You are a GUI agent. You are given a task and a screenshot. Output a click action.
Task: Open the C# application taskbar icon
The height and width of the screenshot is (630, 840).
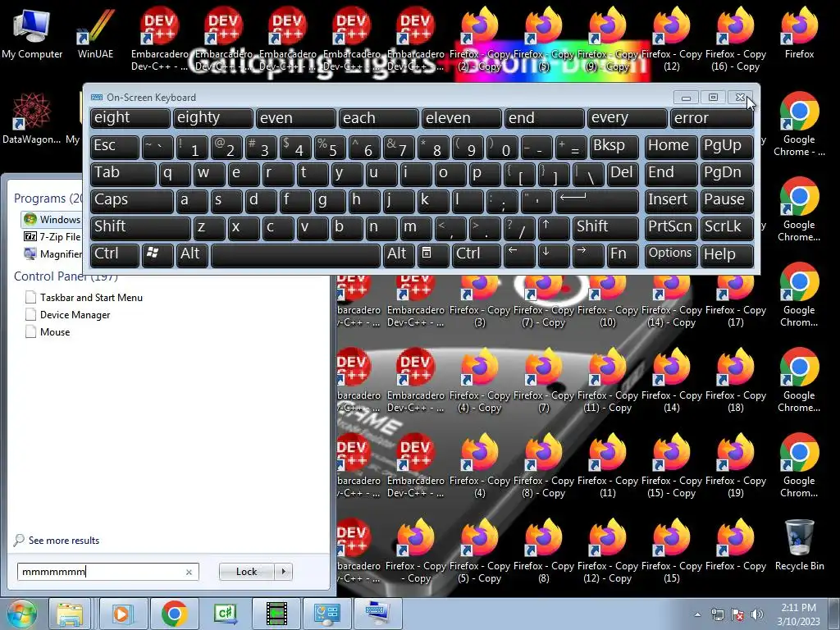point(225,614)
